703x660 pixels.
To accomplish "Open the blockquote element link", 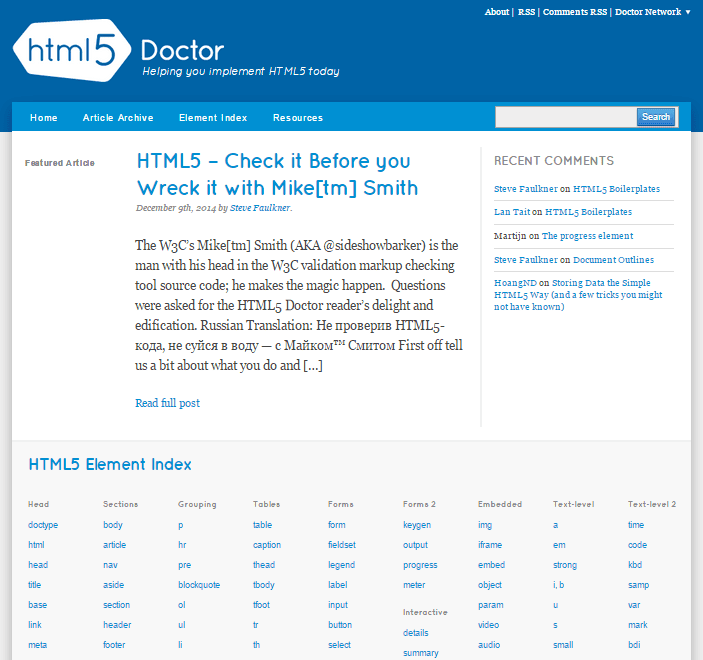I will (199, 585).
